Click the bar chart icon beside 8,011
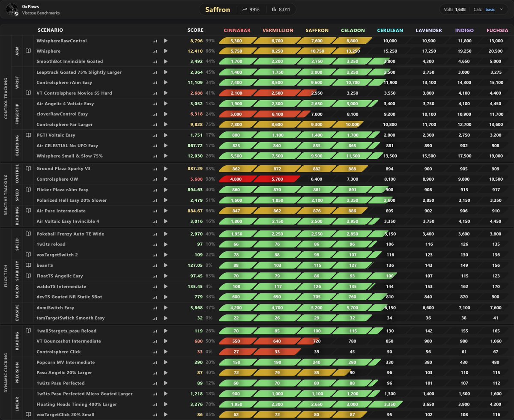The height and width of the screenshot is (420, 514). coord(275,9)
